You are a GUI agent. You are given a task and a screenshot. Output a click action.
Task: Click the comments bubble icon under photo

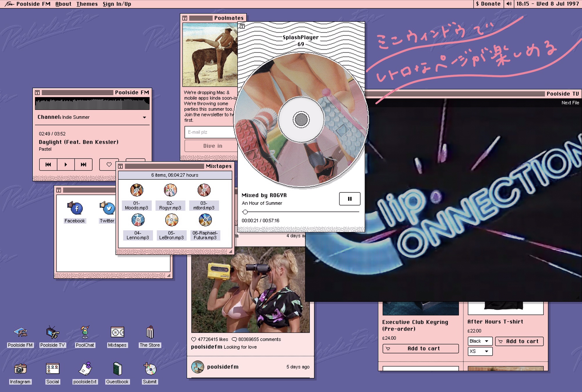(234, 339)
